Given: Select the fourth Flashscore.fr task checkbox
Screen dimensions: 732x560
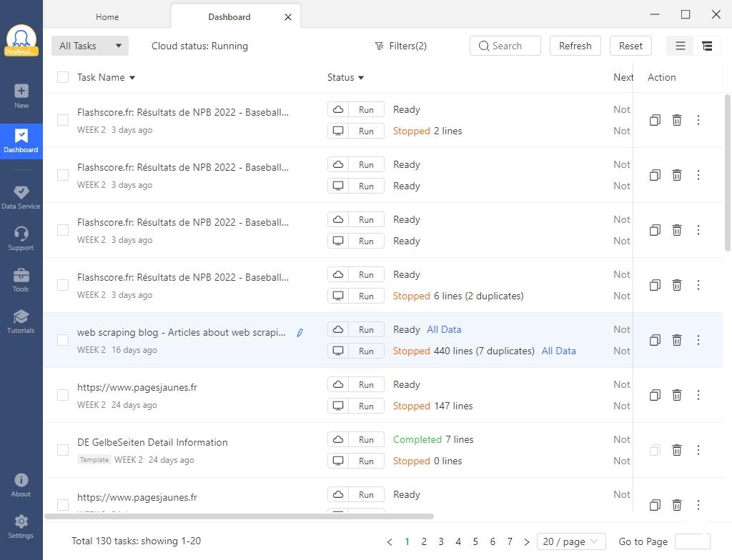Looking at the screenshot, I should pos(63,285).
